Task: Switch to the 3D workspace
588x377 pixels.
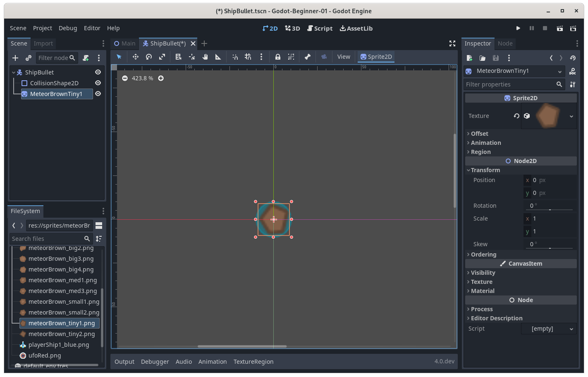Action: point(292,28)
